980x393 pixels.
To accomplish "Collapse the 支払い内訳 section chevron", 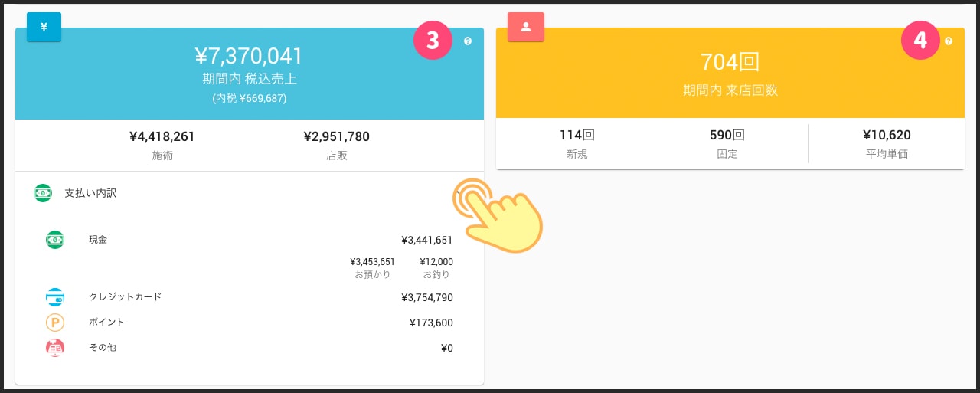I will coord(459,193).
